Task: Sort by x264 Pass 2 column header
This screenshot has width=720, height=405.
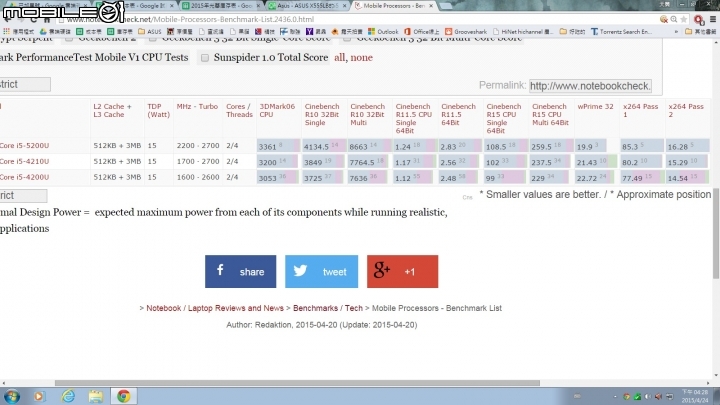Action: (x=686, y=110)
